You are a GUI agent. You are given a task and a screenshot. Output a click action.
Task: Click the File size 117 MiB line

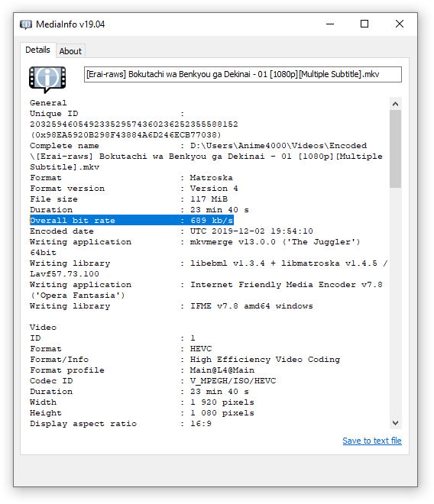point(128,199)
